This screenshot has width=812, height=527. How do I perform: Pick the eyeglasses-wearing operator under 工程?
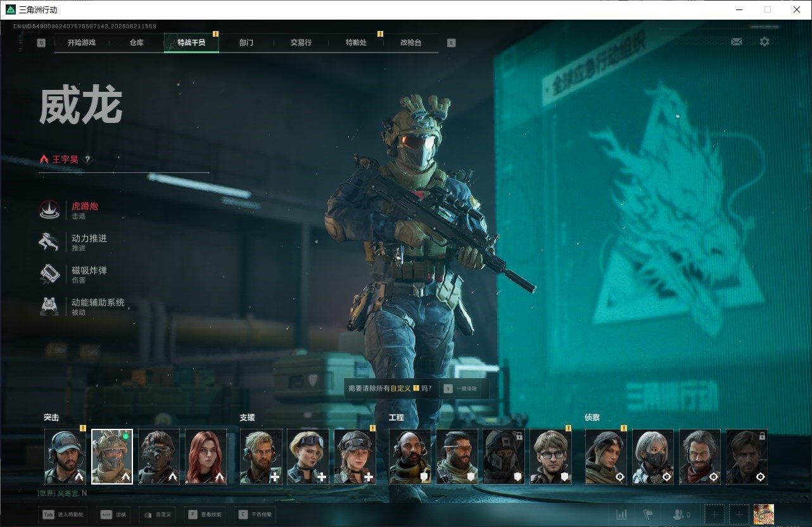550,457
